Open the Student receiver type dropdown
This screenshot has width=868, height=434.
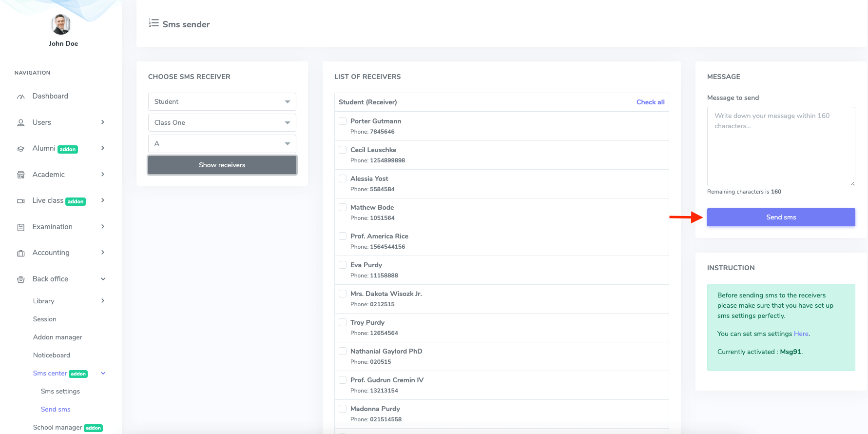(222, 101)
